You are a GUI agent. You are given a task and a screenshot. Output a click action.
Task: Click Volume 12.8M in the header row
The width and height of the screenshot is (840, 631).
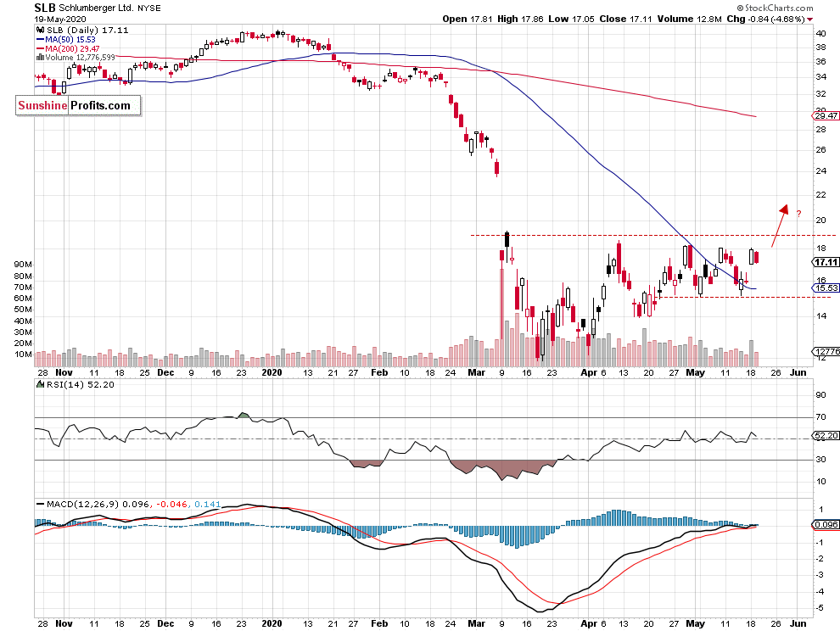[690, 19]
